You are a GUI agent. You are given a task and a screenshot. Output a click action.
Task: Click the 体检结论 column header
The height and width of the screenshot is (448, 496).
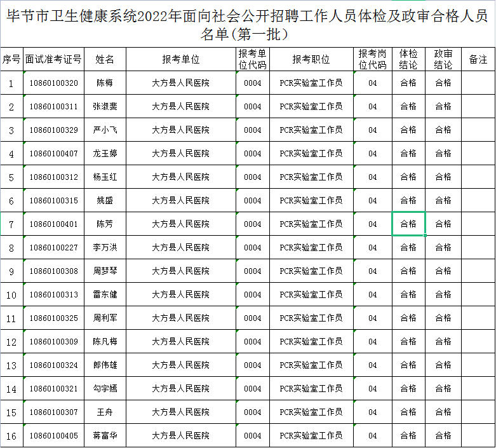[x=408, y=59]
